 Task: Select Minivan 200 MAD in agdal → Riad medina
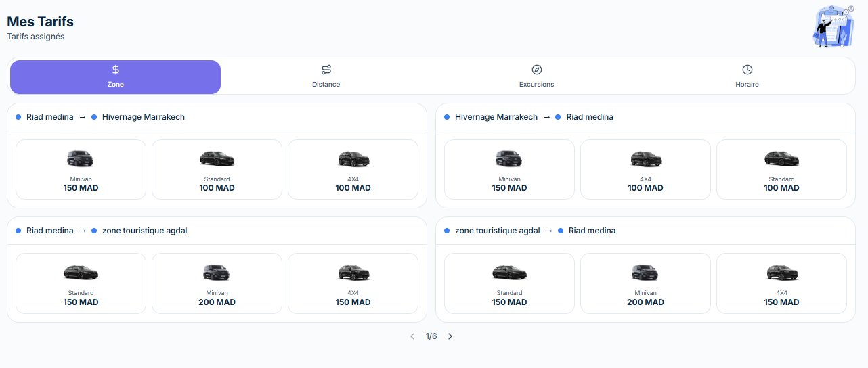(x=645, y=283)
